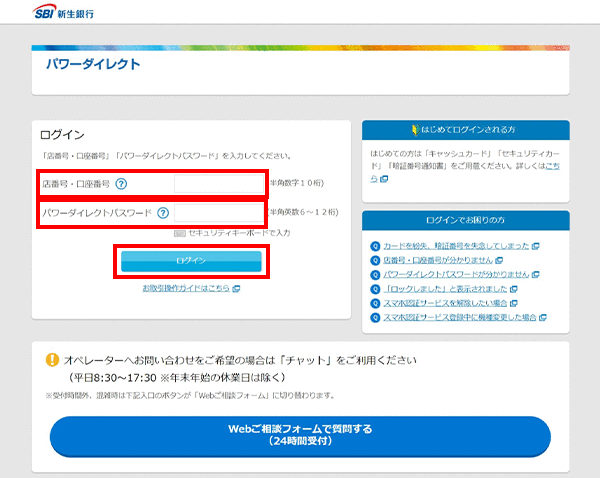Click the (半角英数6～12桁) hint text
Viewport: 600px width, 478px height.
pos(303,212)
